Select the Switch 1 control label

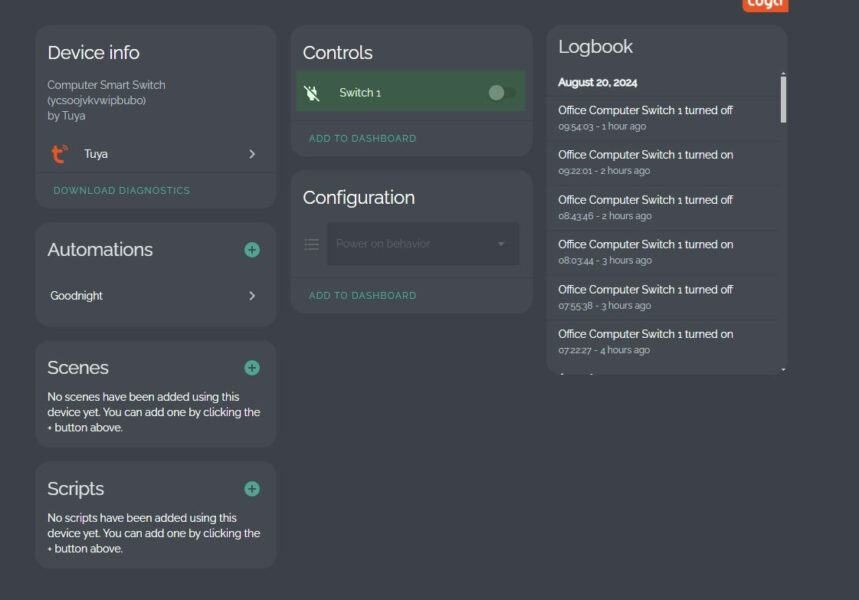pyautogui.click(x=360, y=93)
